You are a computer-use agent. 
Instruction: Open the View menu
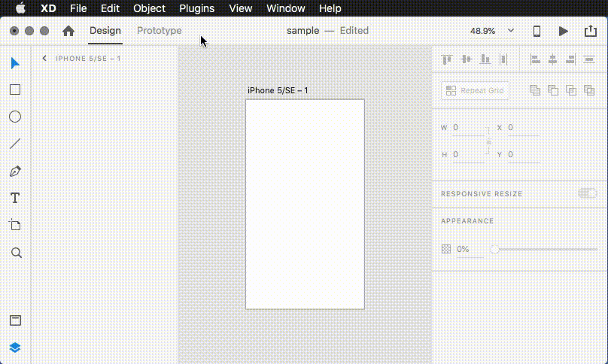pos(240,8)
